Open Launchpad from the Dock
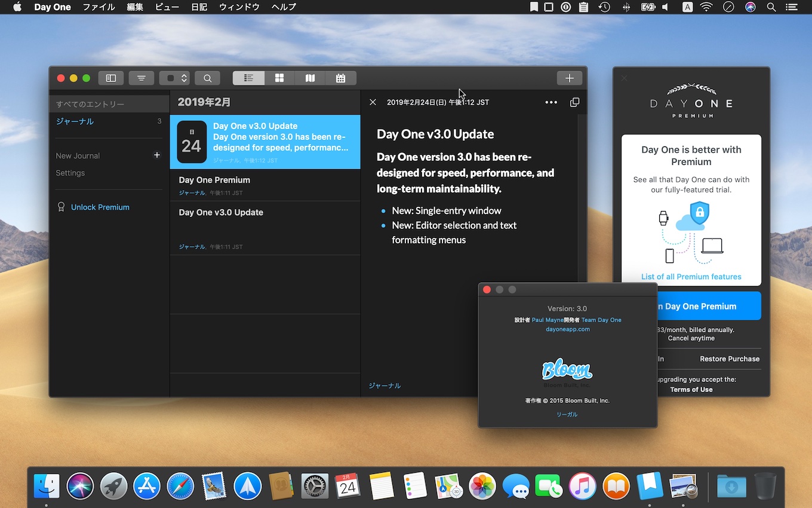This screenshot has height=508, width=812. pyautogui.click(x=113, y=485)
